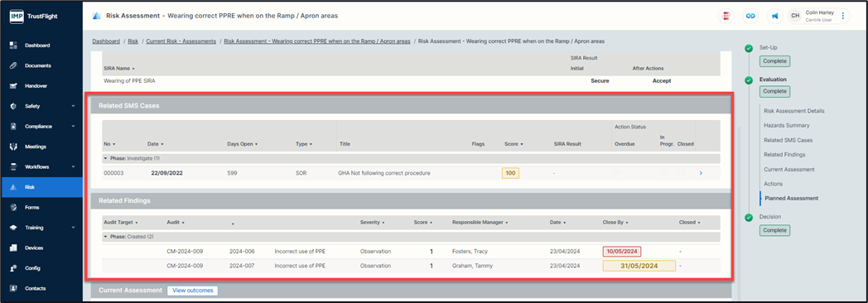Jump to Related SMS Cases step
This screenshot has height=303, width=868.
click(x=788, y=141)
